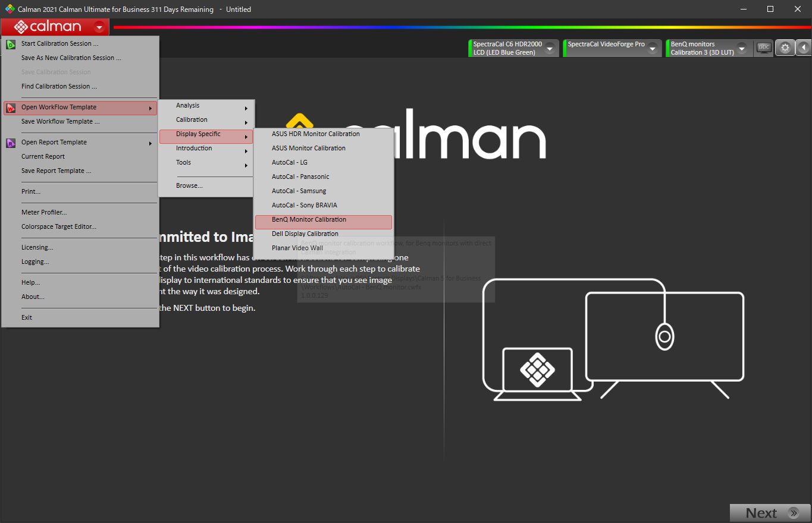
Task: Collapse side panel with left arrow icon
Action: [x=804, y=48]
